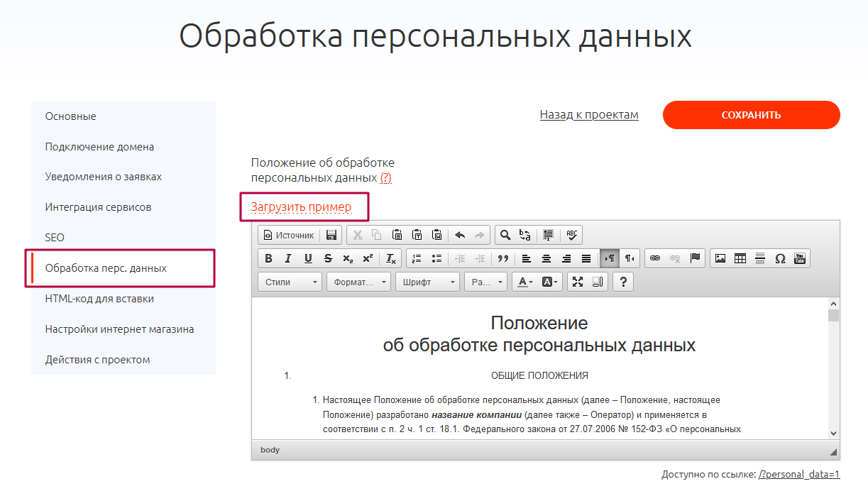This screenshot has height=496, width=868.
Task: Click the copy icon in editor toolbar
Action: (377, 235)
